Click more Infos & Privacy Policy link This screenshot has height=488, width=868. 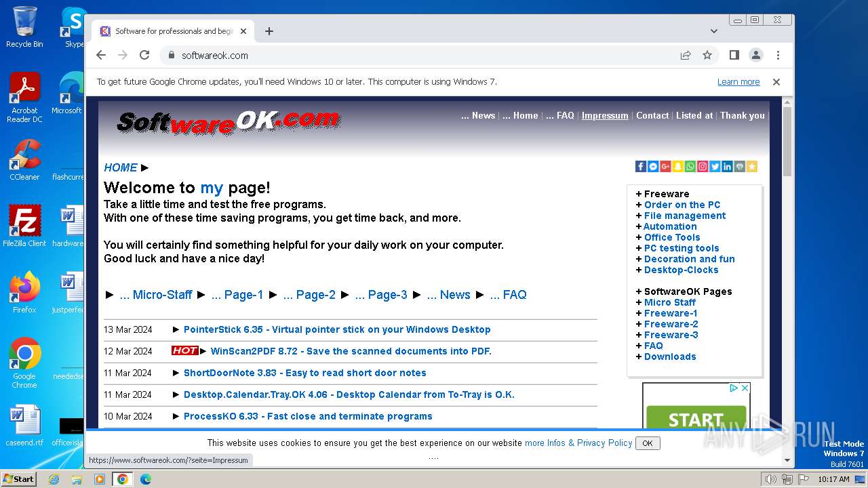click(x=578, y=443)
